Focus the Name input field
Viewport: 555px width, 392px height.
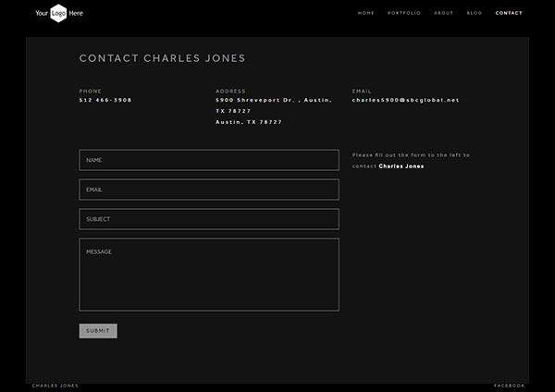[x=209, y=160]
